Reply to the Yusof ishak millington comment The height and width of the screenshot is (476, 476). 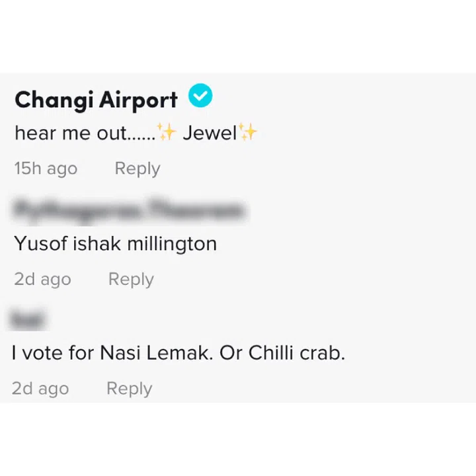pyautogui.click(x=131, y=279)
